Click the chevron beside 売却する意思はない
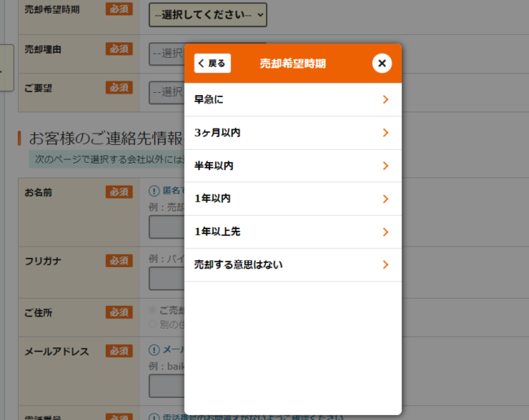 click(x=386, y=265)
